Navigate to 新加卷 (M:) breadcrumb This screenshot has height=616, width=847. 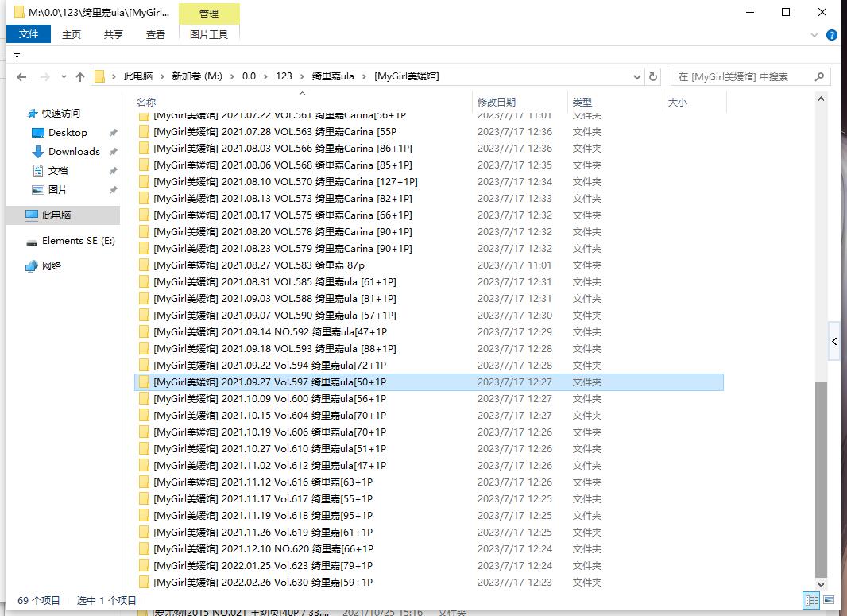[x=197, y=76]
